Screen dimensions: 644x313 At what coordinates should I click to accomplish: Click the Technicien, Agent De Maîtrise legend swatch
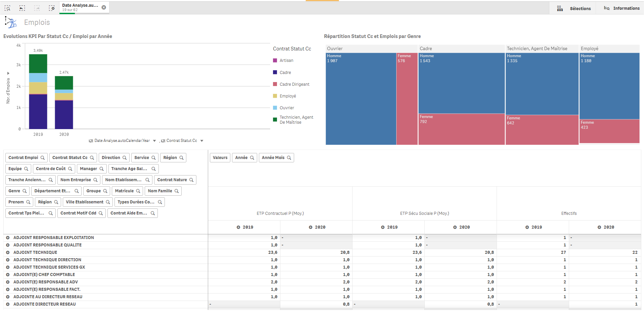(x=275, y=119)
